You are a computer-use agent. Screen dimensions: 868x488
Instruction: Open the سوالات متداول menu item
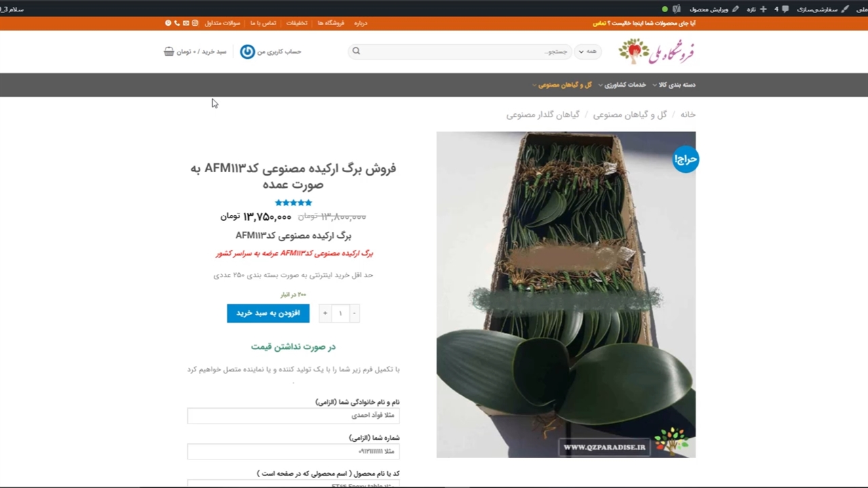[222, 23]
